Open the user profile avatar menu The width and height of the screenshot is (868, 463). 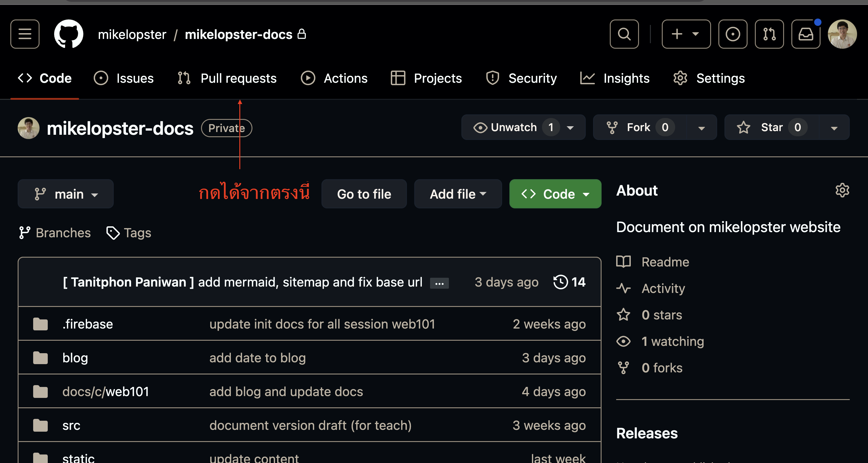pos(842,34)
